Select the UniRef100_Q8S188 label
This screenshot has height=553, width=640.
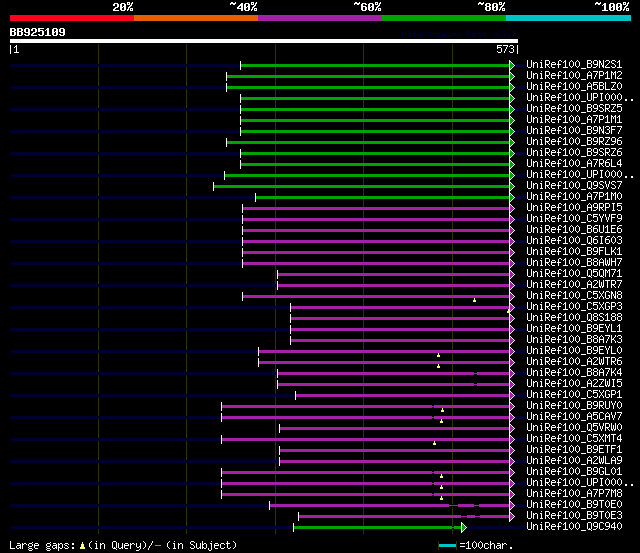pyautogui.click(x=574, y=318)
